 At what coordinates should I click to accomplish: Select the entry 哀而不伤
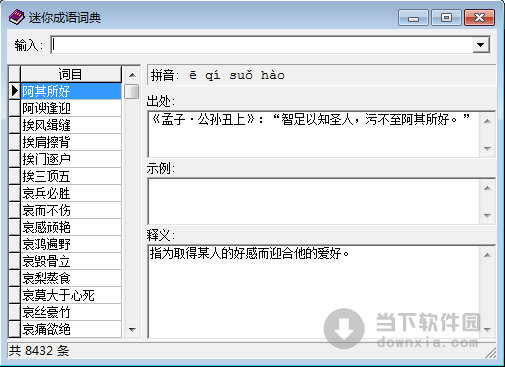click(71, 210)
